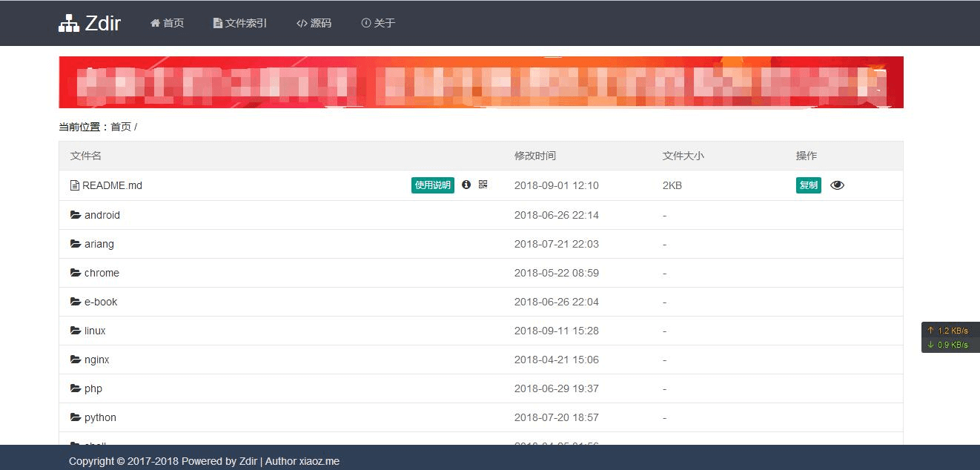
Task: Click the home icon in the navbar
Action: pyautogui.click(x=154, y=23)
